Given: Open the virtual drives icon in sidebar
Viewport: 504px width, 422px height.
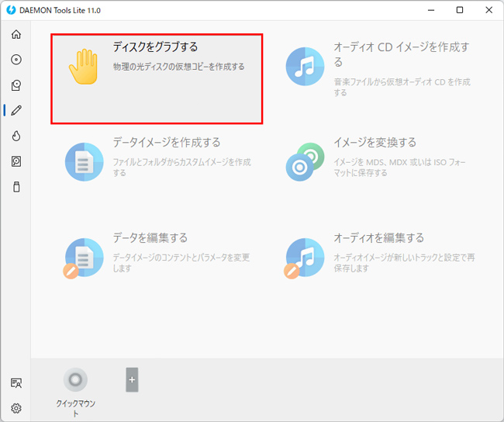Looking at the screenshot, I should tap(16, 85).
